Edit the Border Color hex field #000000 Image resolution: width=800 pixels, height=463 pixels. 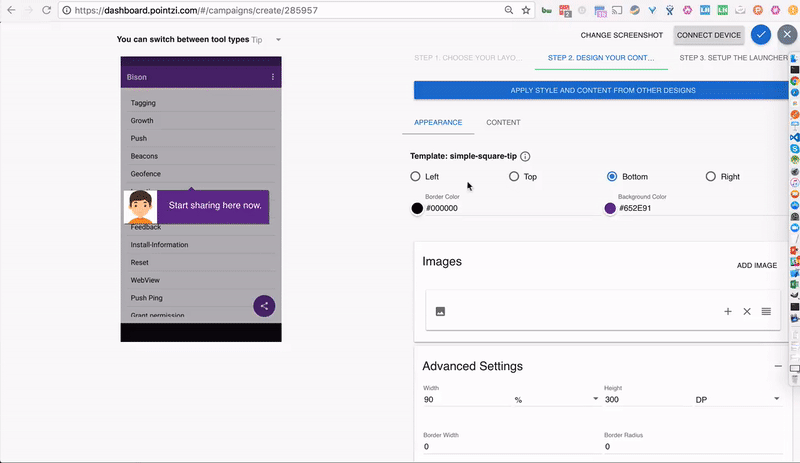[512, 208]
